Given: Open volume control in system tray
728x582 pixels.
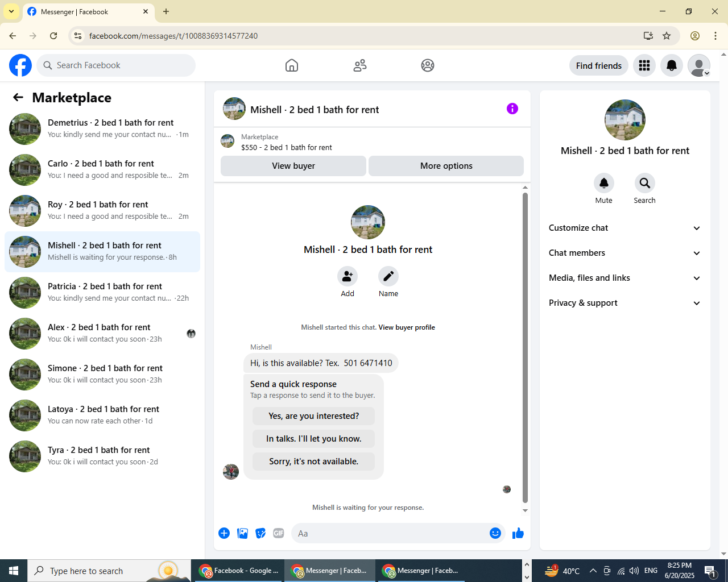Looking at the screenshot, I should [634, 571].
